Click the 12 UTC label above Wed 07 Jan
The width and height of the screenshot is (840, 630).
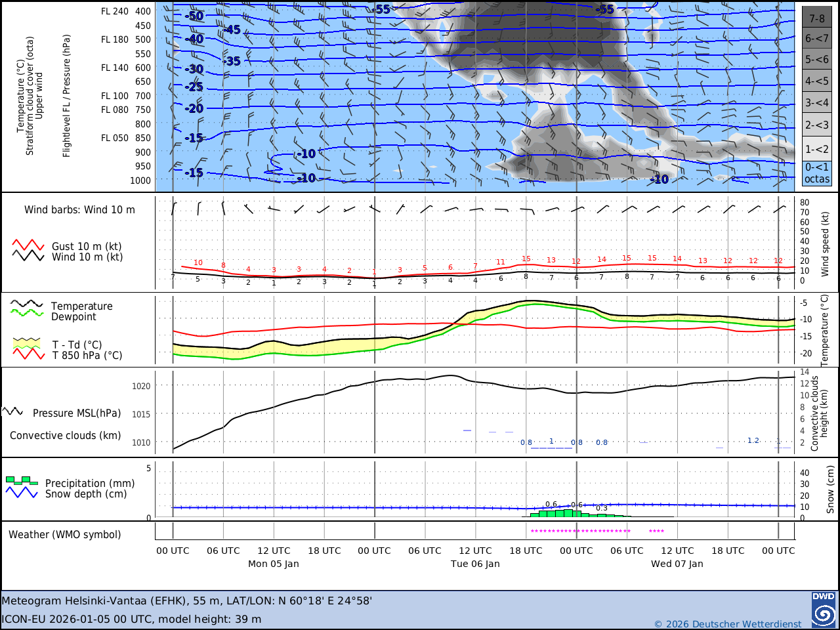tap(677, 551)
